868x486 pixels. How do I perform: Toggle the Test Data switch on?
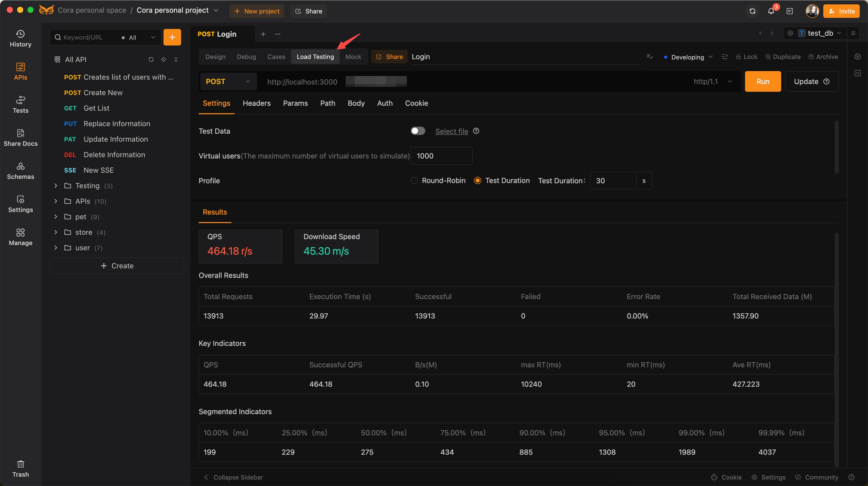[x=417, y=131]
